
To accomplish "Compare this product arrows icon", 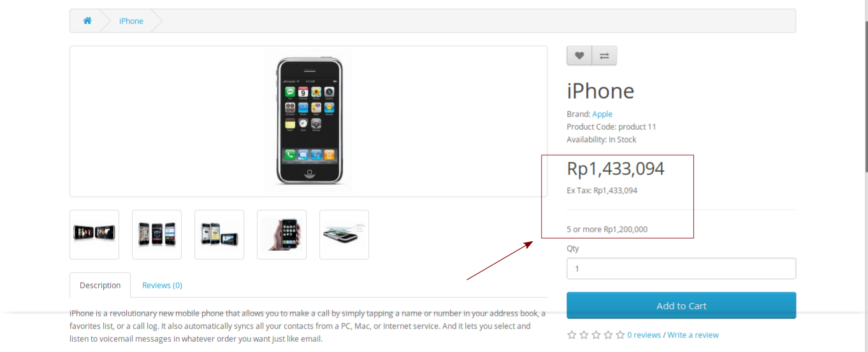I will click(604, 55).
